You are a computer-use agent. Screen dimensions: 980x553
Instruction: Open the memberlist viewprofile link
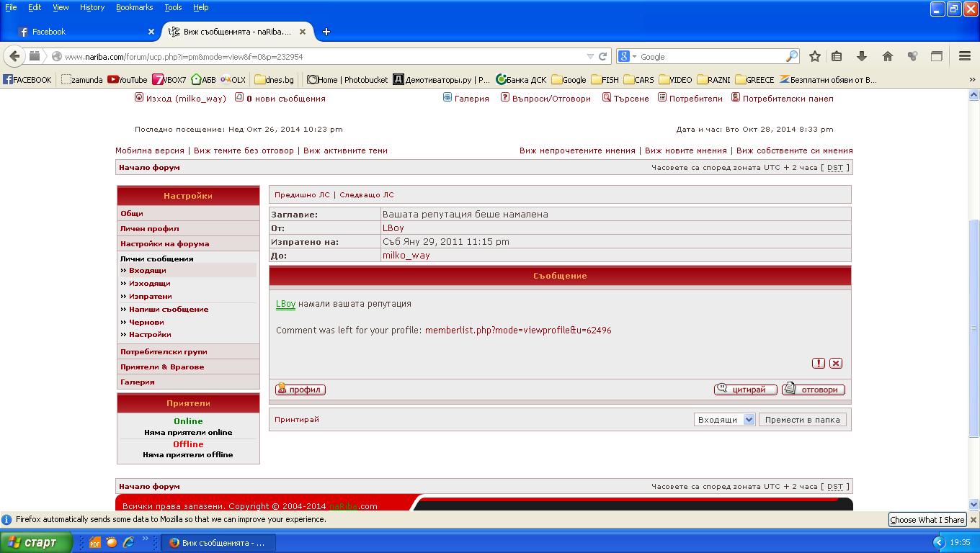click(517, 331)
